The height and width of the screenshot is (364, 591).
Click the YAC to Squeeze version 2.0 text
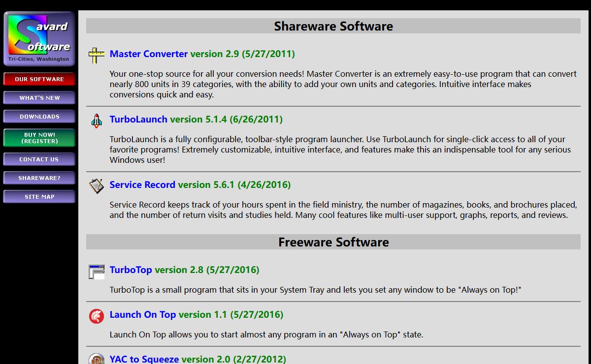[234, 360]
